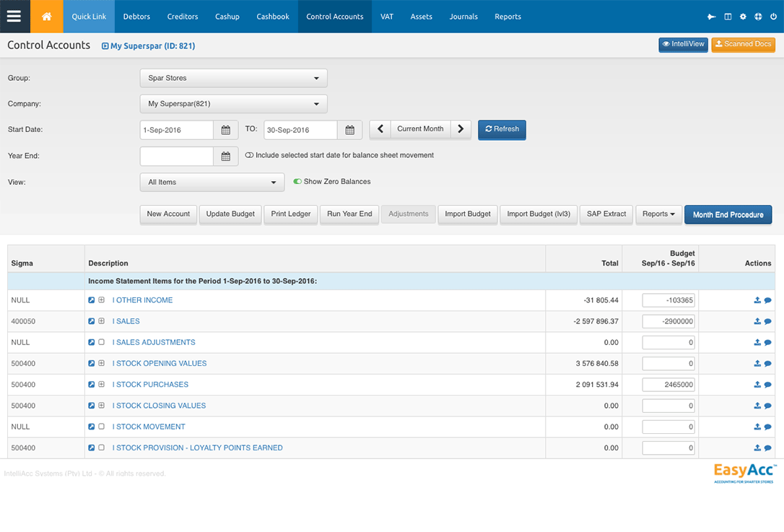
Task: Open the columns layout icon in header
Action: [728, 17]
